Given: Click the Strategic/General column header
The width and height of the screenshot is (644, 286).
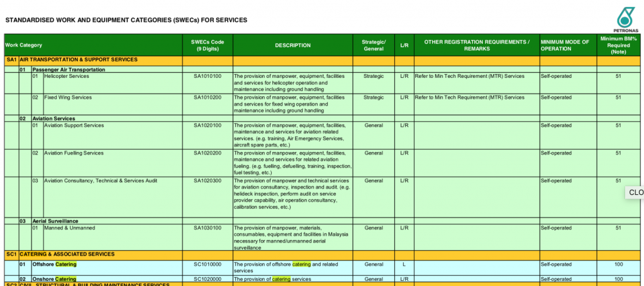Looking at the screenshot, I should [x=373, y=45].
